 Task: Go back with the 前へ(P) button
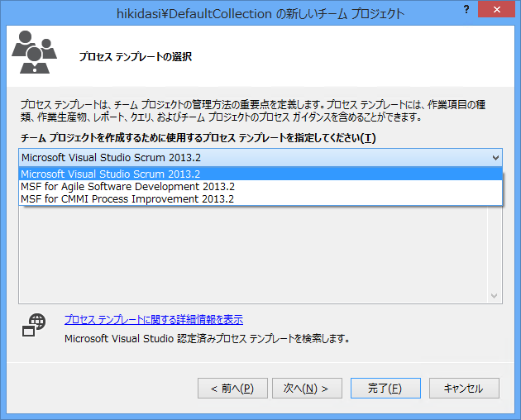(x=232, y=388)
